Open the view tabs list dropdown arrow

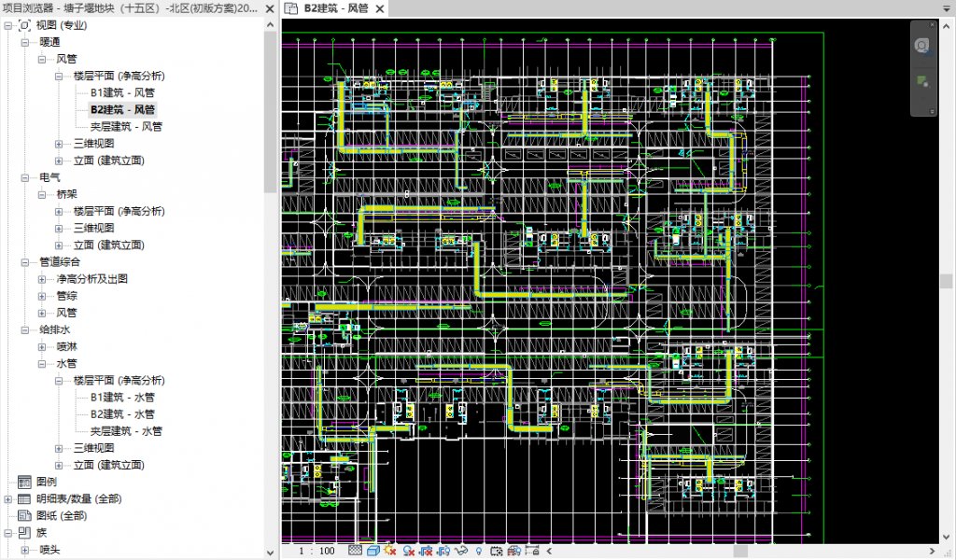coord(947,8)
